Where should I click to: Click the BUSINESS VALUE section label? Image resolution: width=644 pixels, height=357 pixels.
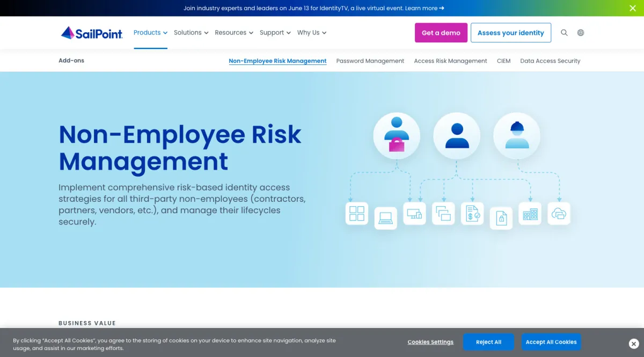87,323
